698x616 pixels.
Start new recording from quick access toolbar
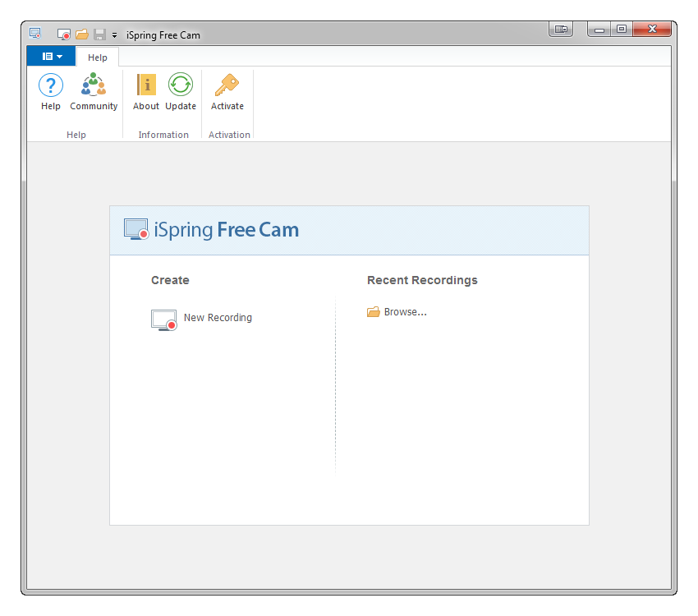[64, 34]
